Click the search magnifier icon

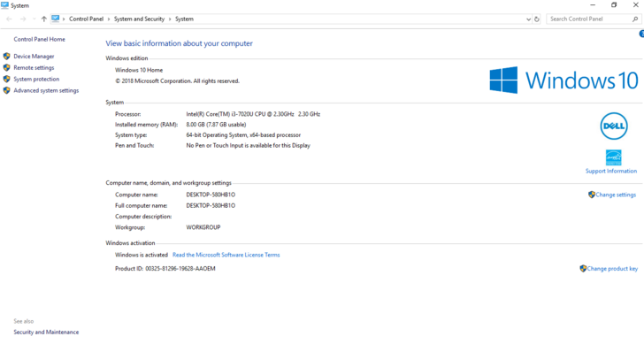tap(635, 19)
